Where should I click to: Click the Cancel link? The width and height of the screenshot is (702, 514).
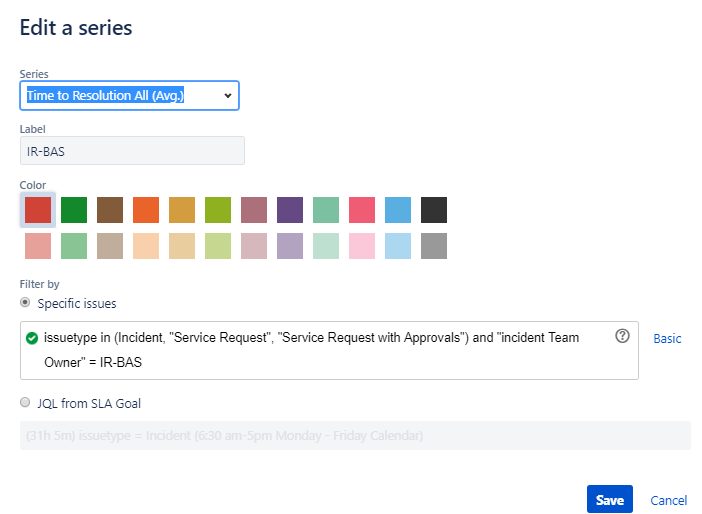tap(668, 500)
